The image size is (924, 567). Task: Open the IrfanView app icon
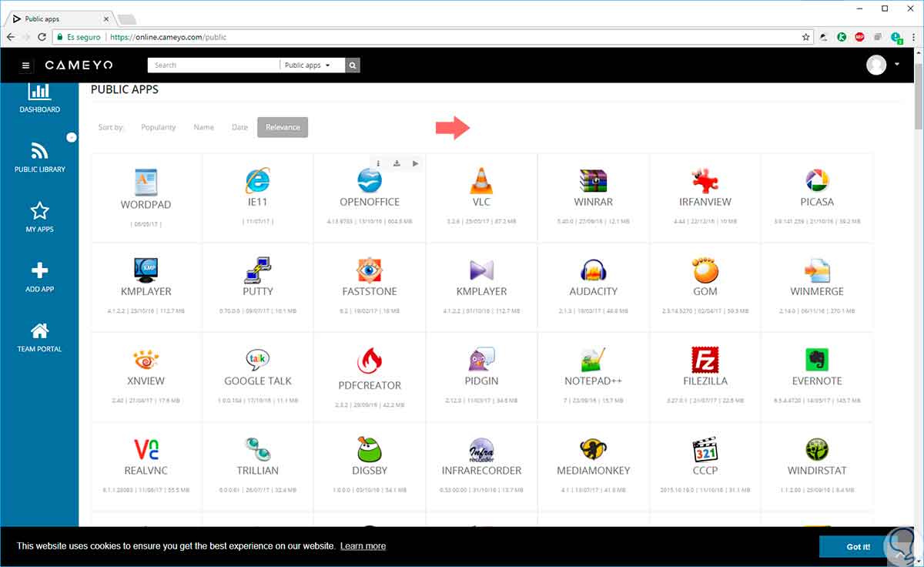(x=705, y=180)
